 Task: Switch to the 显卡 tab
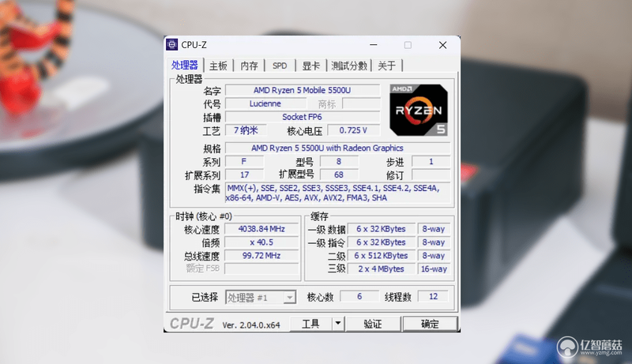[310, 66]
